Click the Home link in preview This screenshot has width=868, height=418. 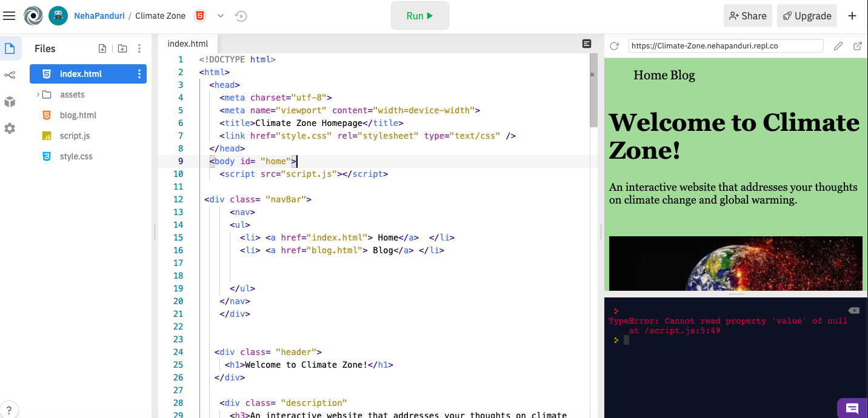(x=650, y=75)
